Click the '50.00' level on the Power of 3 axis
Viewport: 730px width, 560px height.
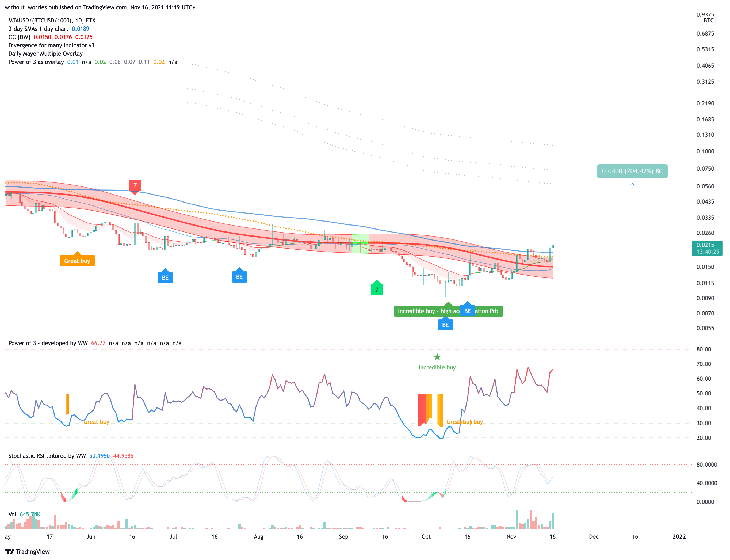click(704, 393)
